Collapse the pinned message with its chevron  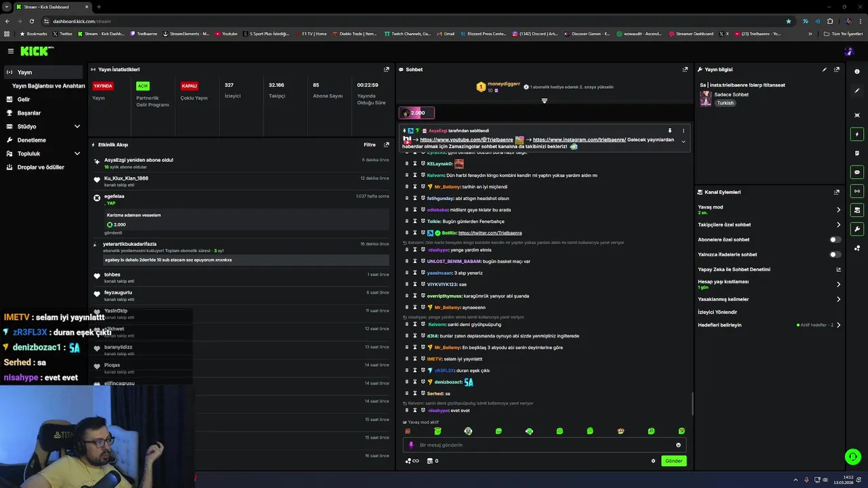(x=683, y=142)
